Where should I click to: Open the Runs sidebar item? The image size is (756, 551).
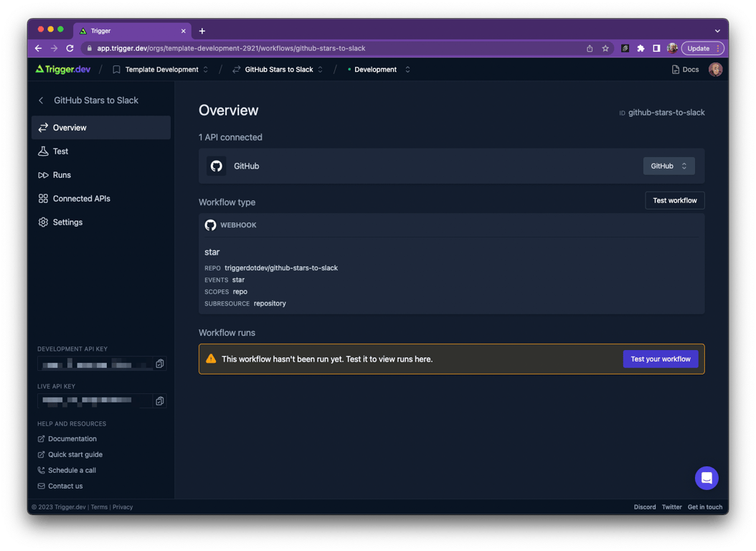pyautogui.click(x=100, y=175)
